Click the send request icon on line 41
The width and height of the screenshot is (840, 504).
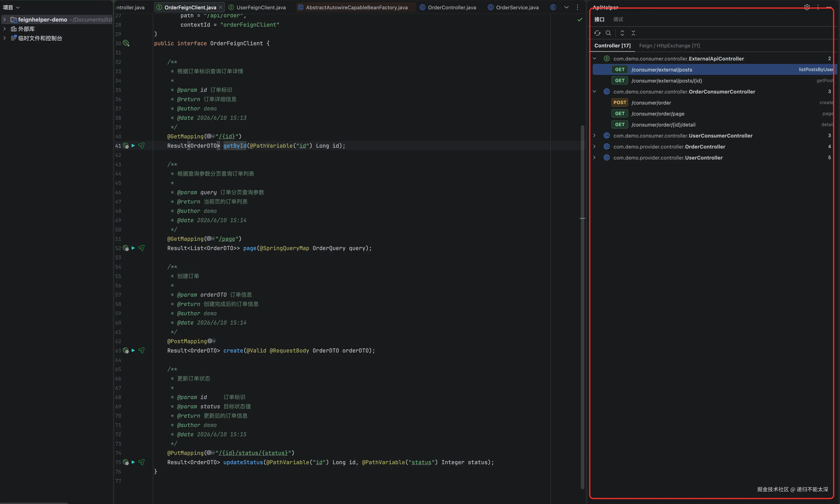point(141,146)
